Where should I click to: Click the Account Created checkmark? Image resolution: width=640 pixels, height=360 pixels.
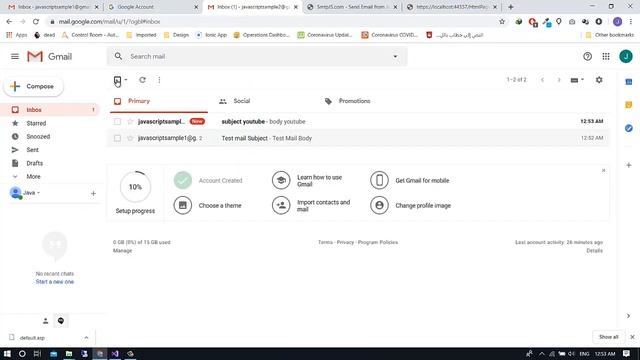tap(183, 180)
